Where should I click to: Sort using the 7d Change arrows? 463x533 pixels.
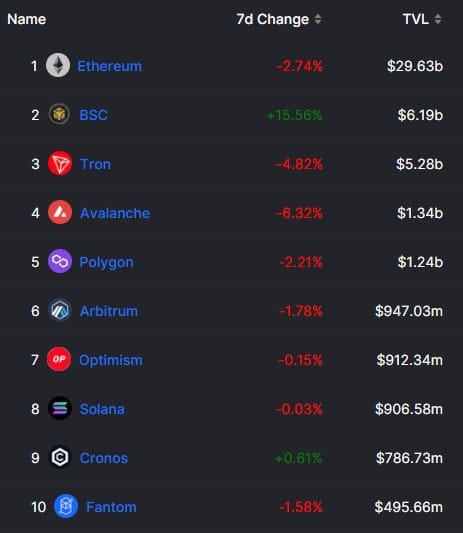[318, 19]
